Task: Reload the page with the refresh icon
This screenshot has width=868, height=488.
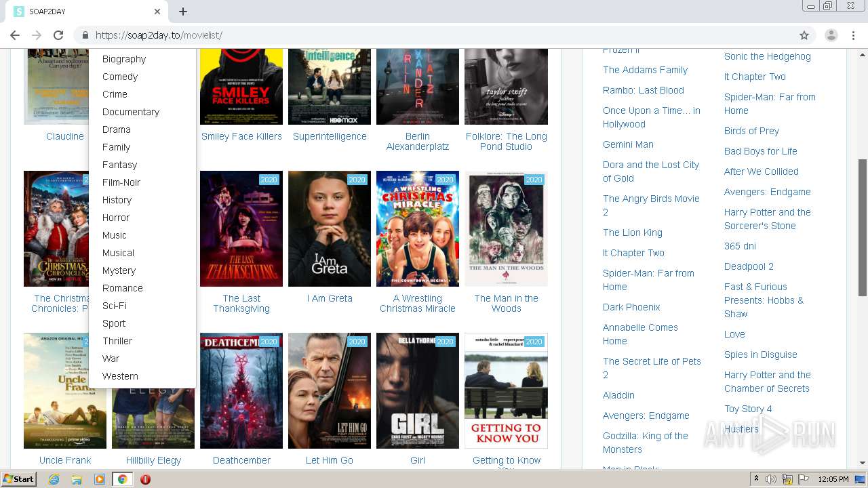Action: click(58, 35)
